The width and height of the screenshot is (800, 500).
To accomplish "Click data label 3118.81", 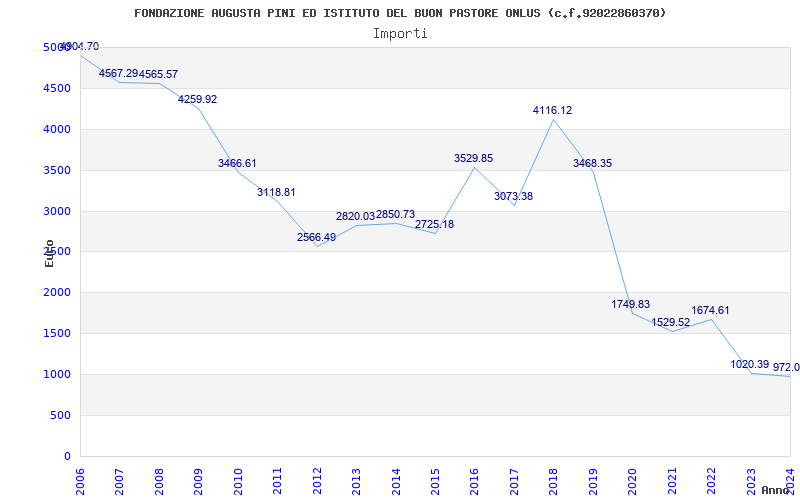I will click(x=276, y=192).
